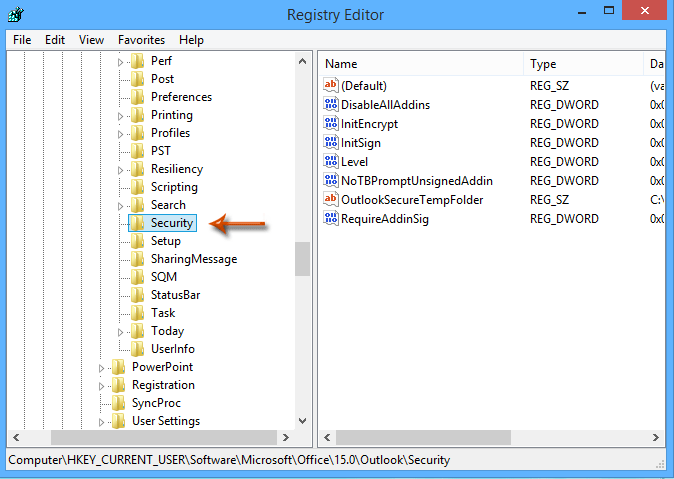Select the InitEncrypt value name
Screen dimensions: 674x479
369,124
